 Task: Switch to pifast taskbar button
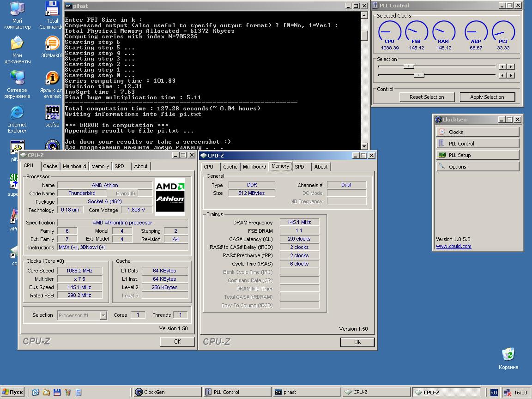[x=306, y=392]
